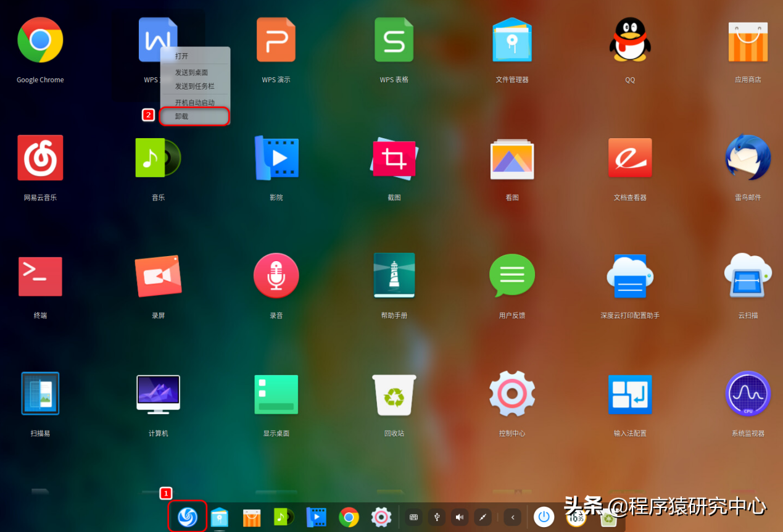Click the WPS 文字 app icon
Screen dimensions: 783x532
158,39
